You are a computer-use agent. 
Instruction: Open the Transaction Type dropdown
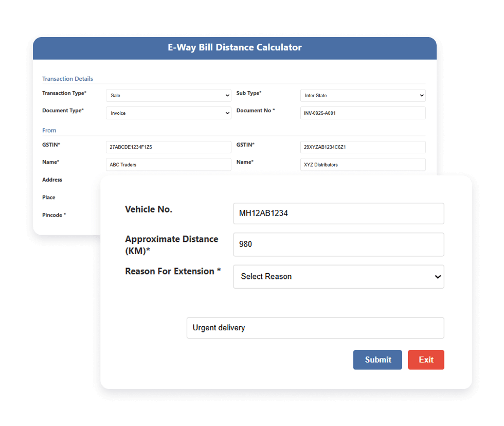point(168,95)
